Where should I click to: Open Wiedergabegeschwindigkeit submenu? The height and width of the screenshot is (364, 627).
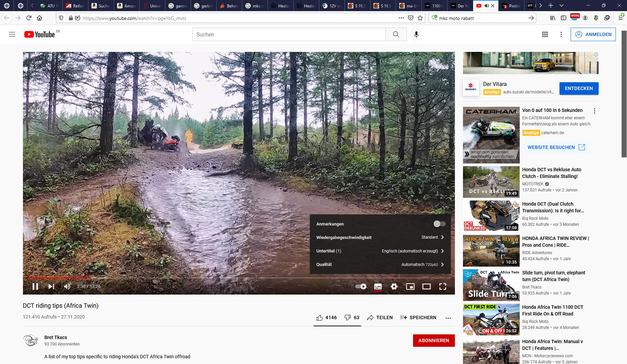pos(380,237)
